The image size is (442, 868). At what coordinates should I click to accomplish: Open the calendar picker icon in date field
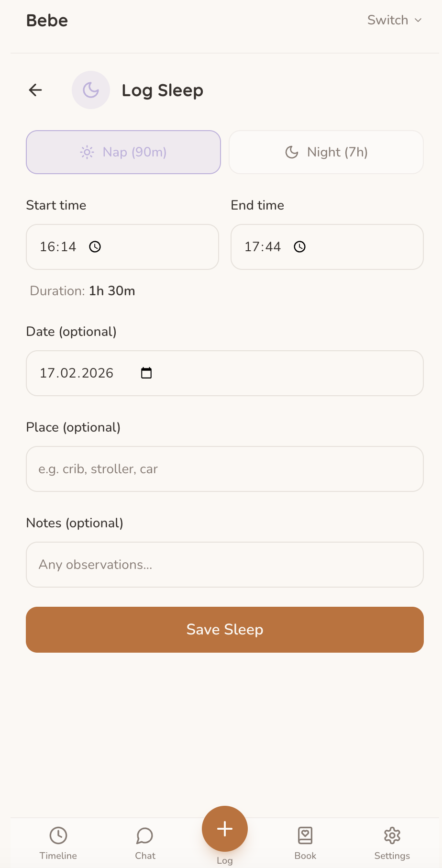[146, 373]
